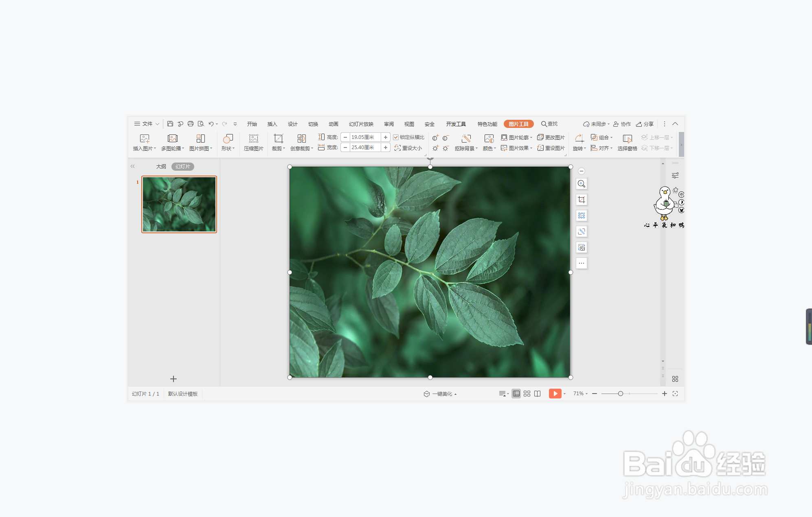
Task: Open the Picture Outline (图片轮廓) dropdown
Action: pyautogui.click(x=517, y=137)
